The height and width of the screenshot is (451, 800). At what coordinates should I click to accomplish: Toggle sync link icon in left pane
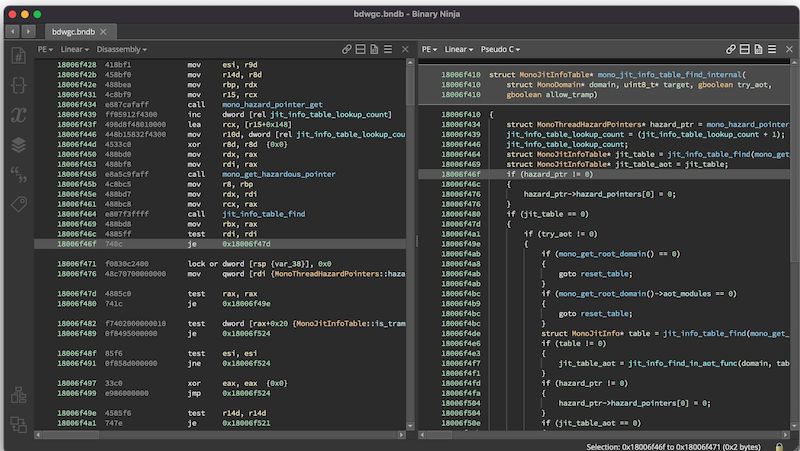point(346,48)
